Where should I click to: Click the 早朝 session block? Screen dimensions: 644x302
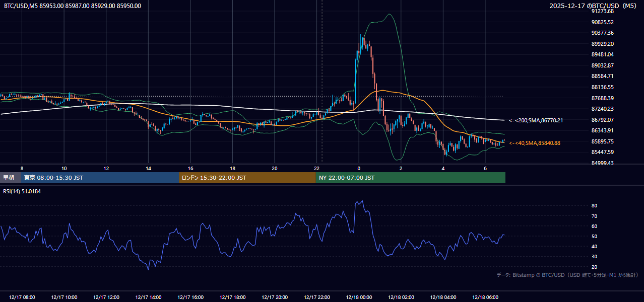(x=10, y=178)
